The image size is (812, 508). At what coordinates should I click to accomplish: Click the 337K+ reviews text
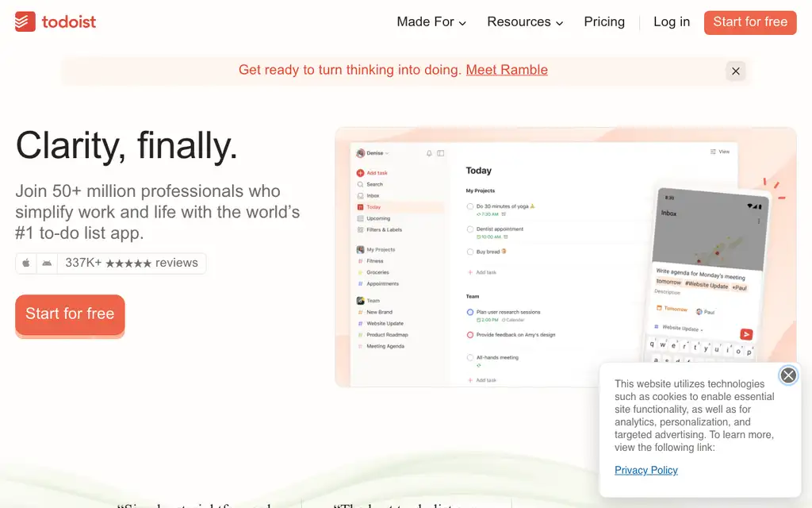click(x=132, y=263)
